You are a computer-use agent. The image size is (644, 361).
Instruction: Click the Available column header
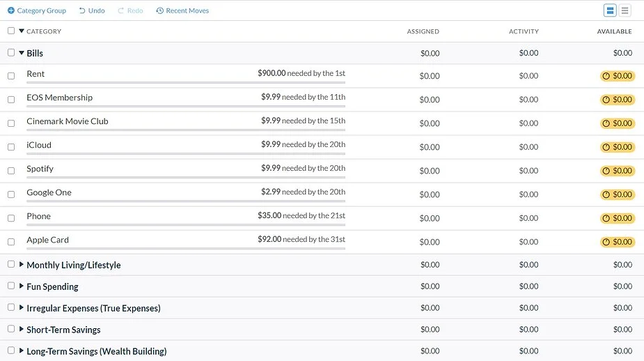[x=614, y=31]
